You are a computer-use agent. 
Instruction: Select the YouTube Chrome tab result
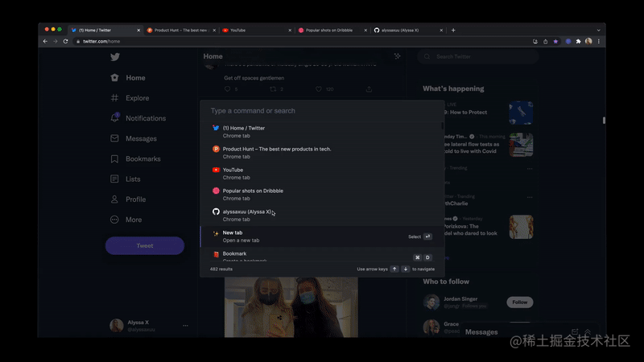pos(323,174)
